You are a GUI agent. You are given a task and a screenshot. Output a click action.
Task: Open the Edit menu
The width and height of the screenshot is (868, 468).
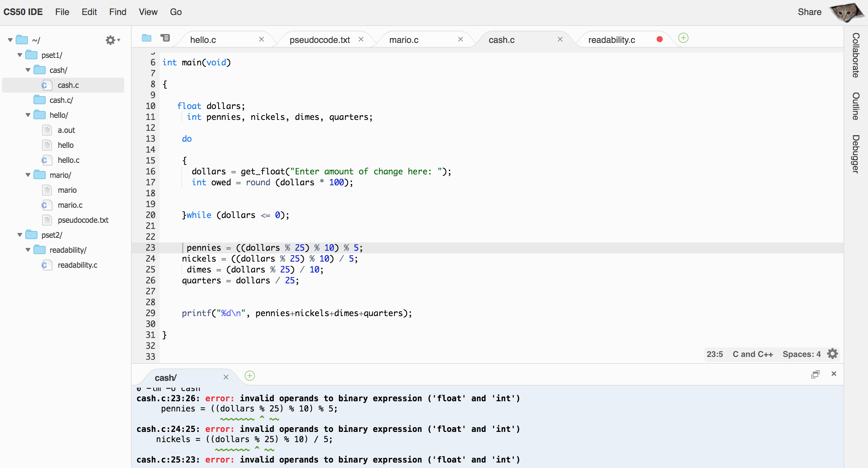pos(89,12)
